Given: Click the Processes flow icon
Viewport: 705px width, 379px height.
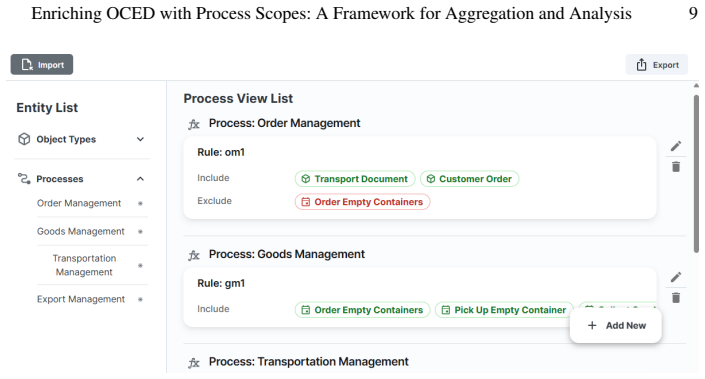Looking at the screenshot, I should (24, 179).
